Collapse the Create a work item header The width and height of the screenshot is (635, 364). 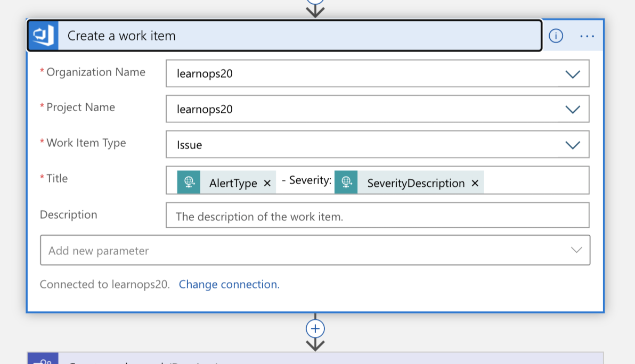tap(284, 36)
